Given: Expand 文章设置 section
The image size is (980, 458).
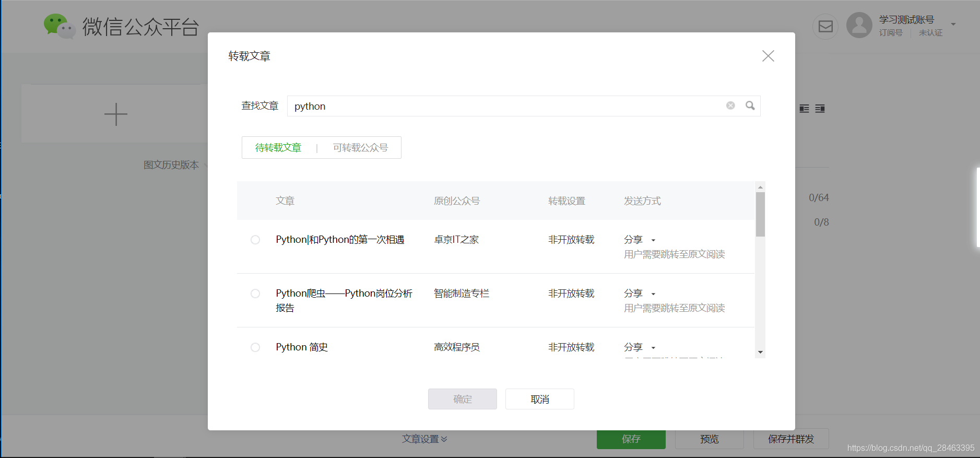Looking at the screenshot, I should click(424, 439).
